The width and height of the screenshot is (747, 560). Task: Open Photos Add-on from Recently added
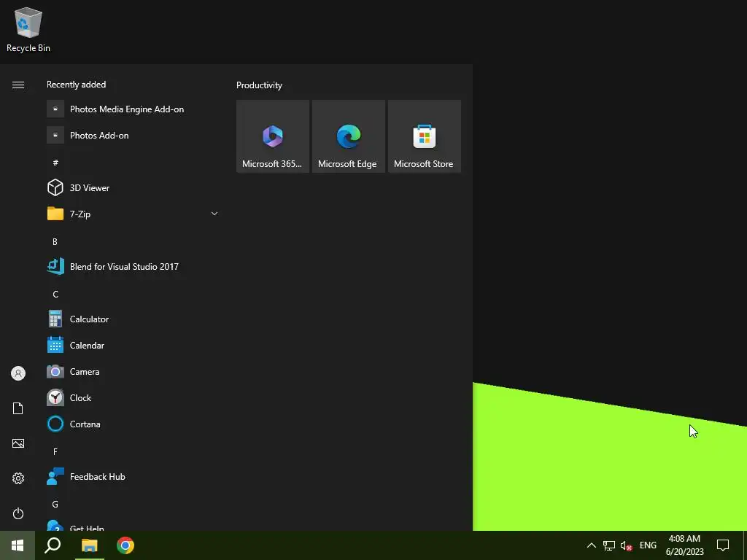coord(132,135)
